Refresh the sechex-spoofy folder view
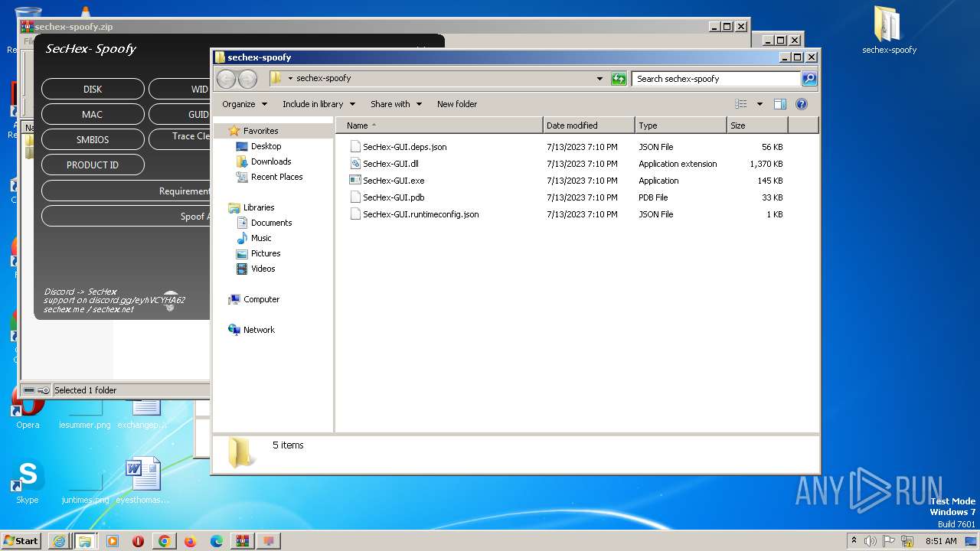980x551 pixels. [x=619, y=78]
